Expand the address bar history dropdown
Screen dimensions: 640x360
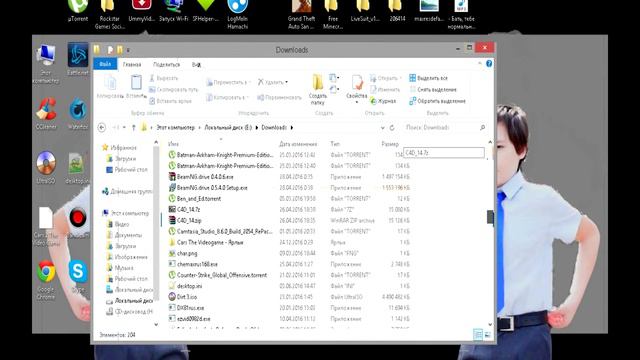click(382, 128)
